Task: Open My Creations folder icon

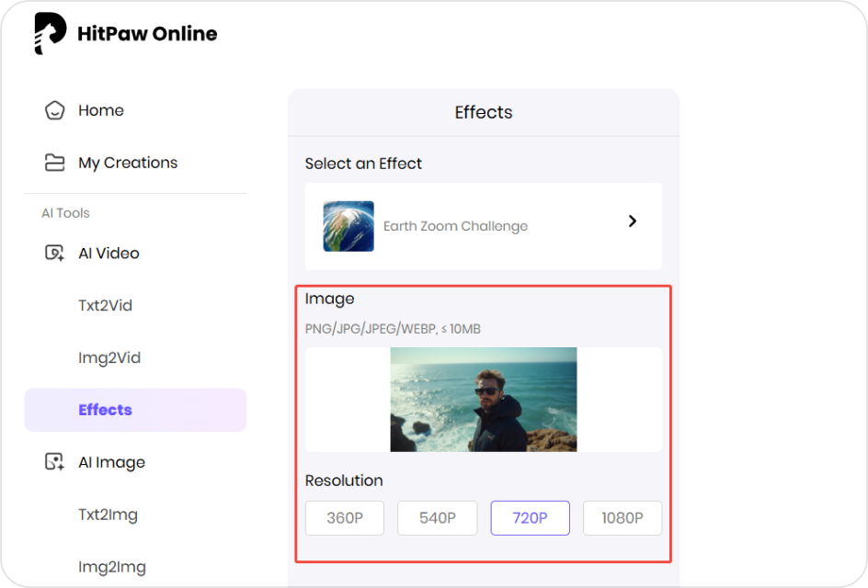Action: 54,162
